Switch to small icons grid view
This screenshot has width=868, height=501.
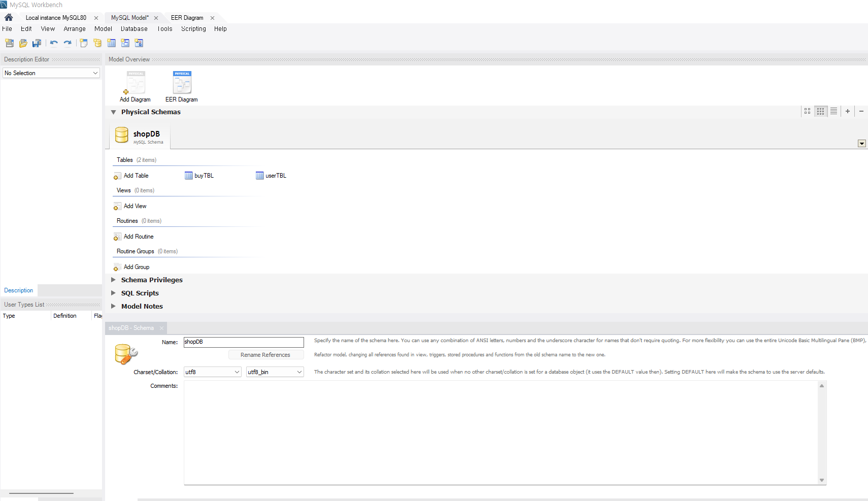pos(820,111)
